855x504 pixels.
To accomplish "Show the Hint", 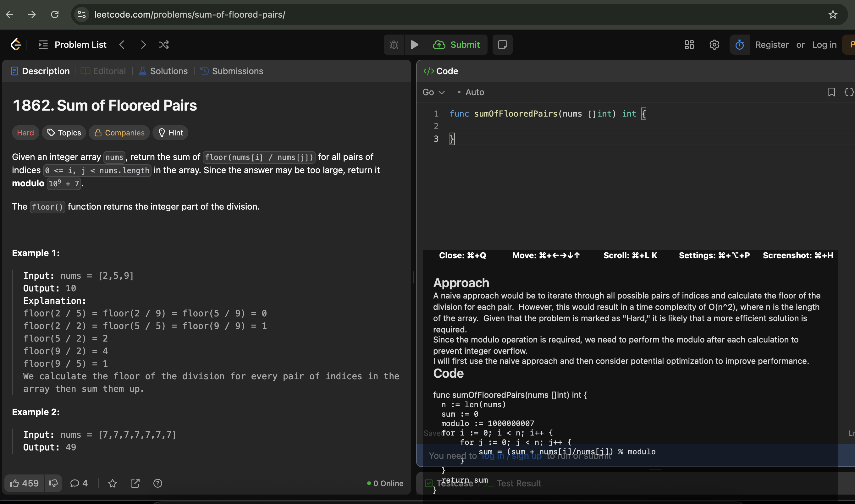I will (x=170, y=133).
